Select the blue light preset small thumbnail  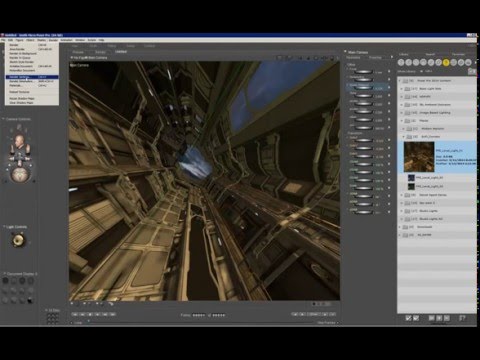(x=411, y=178)
